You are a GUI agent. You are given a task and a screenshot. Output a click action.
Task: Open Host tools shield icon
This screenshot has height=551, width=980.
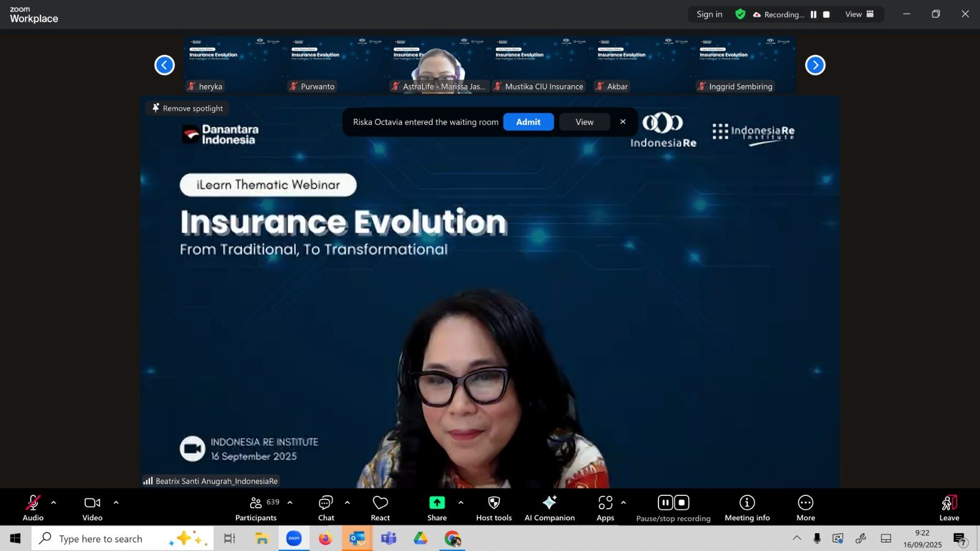tap(494, 508)
